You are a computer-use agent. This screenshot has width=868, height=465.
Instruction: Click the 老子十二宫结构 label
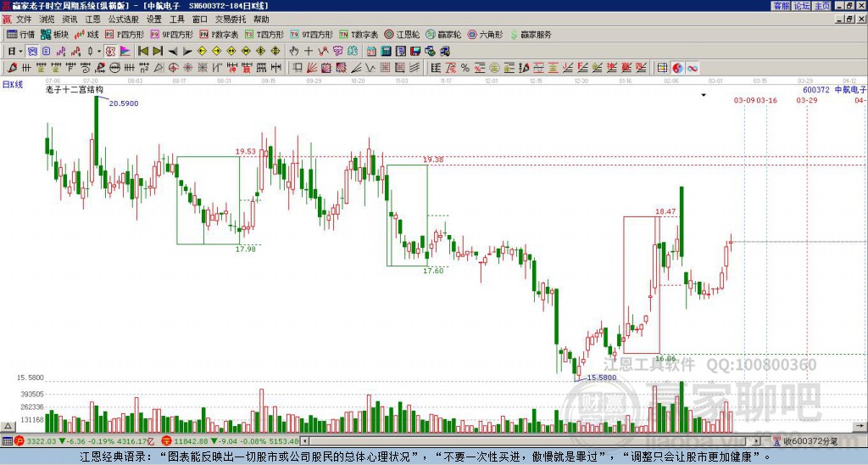pos(75,89)
